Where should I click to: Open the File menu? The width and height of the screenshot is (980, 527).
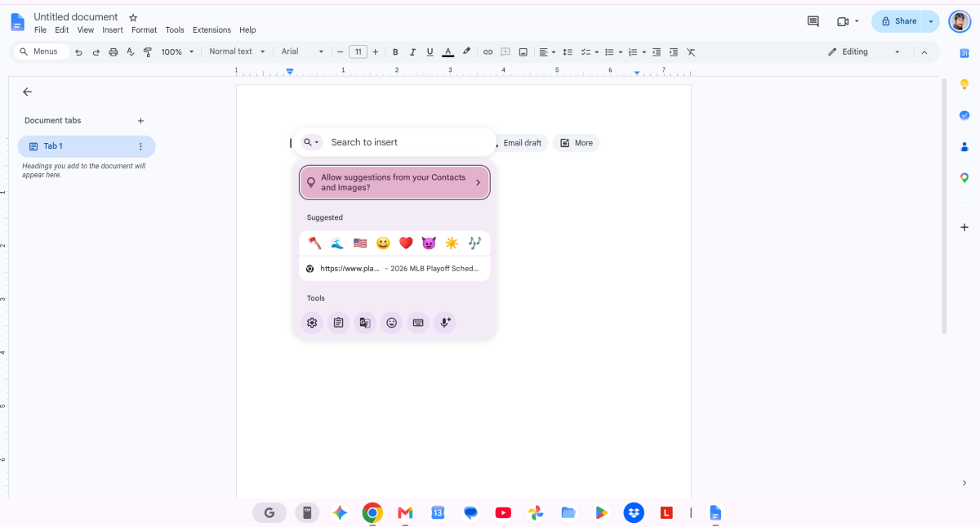tap(40, 30)
